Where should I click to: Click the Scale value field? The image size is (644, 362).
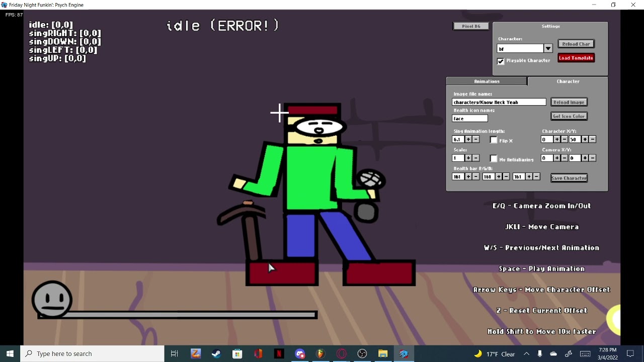458,158
